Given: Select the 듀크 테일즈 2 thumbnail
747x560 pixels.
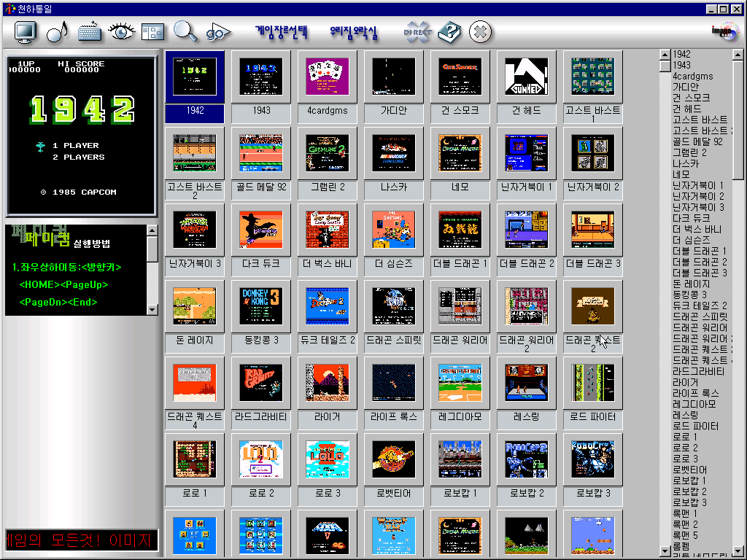Looking at the screenshot, I should point(328,307).
